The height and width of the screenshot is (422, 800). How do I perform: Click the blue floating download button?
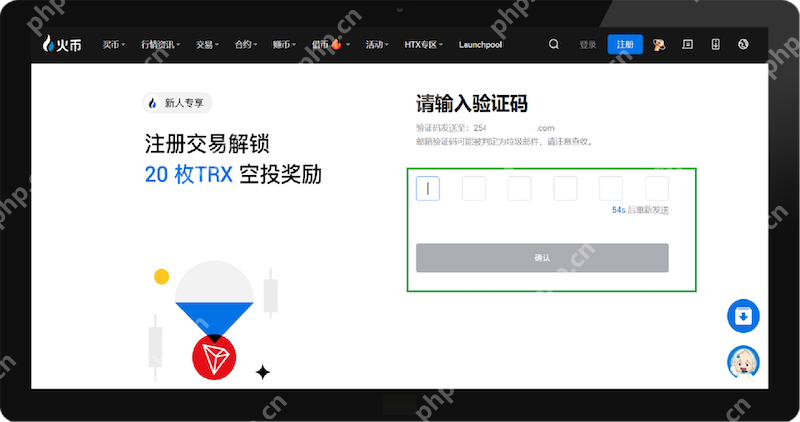pyautogui.click(x=743, y=317)
